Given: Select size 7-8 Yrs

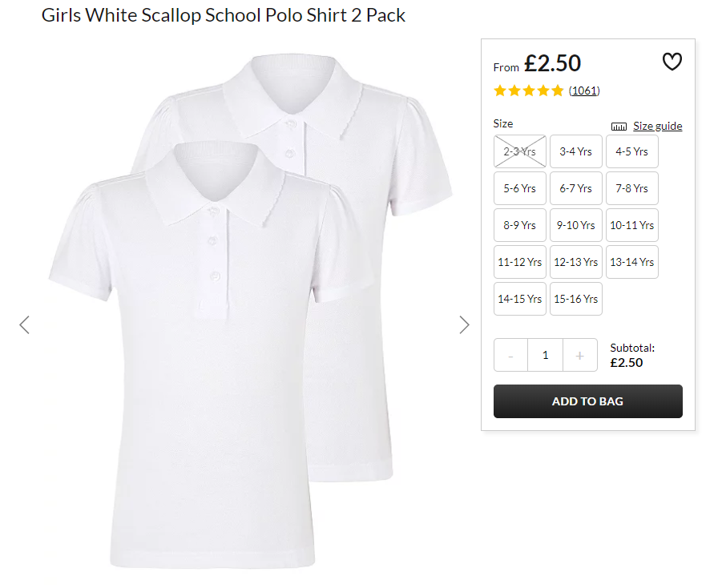Looking at the screenshot, I should point(632,188).
